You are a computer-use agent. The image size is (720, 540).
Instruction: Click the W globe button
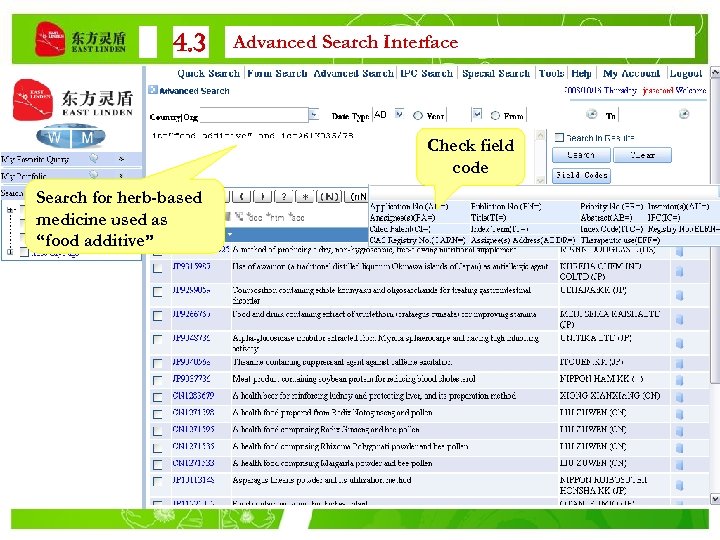pyautogui.click(x=54, y=137)
